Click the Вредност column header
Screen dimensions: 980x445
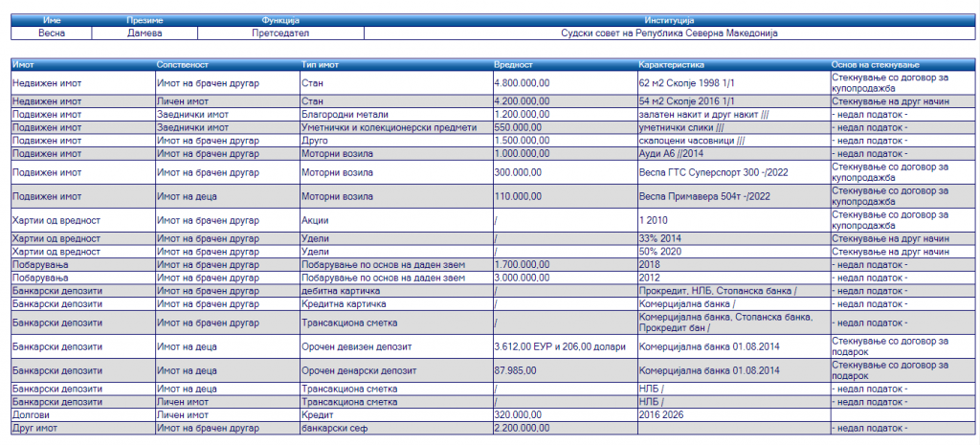pos(513,65)
